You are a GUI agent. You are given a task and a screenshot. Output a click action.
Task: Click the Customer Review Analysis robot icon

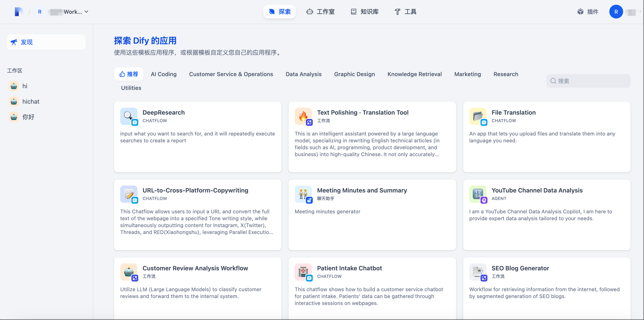129,272
